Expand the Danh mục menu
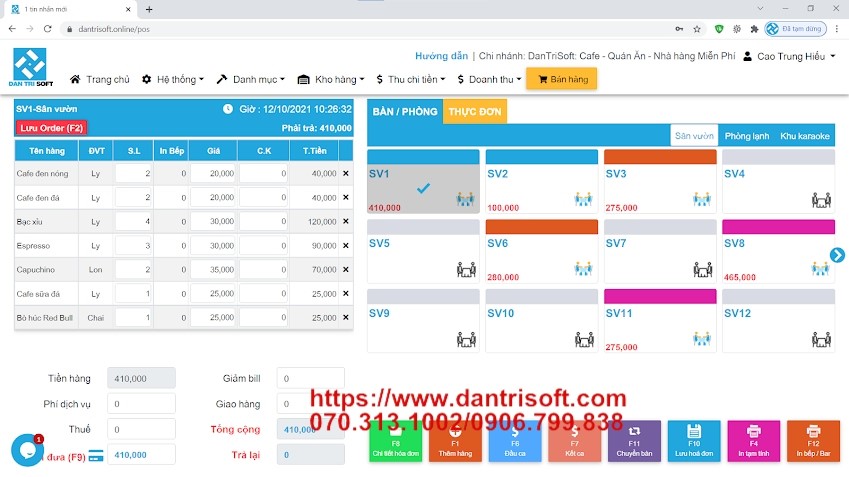Image resolution: width=849 pixels, height=477 pixels. tap(250, 80)
